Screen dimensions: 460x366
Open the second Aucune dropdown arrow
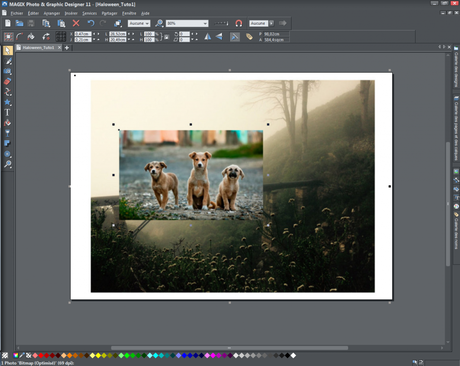point(271,23)
